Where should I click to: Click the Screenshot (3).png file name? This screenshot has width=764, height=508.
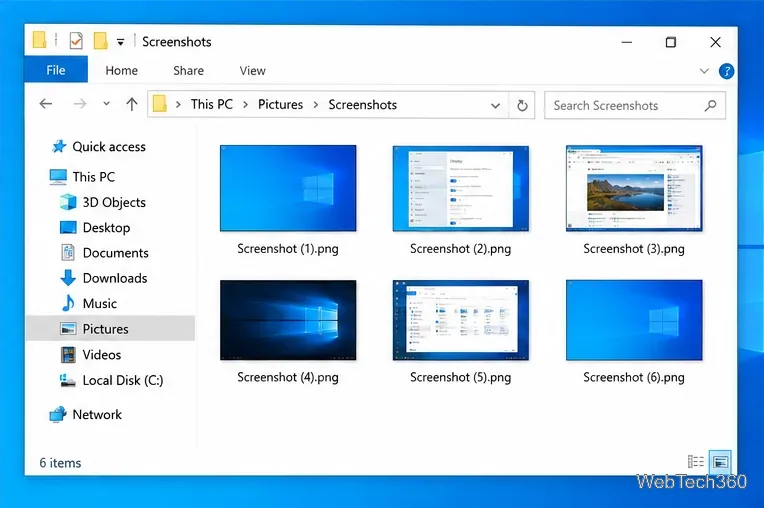634,249
